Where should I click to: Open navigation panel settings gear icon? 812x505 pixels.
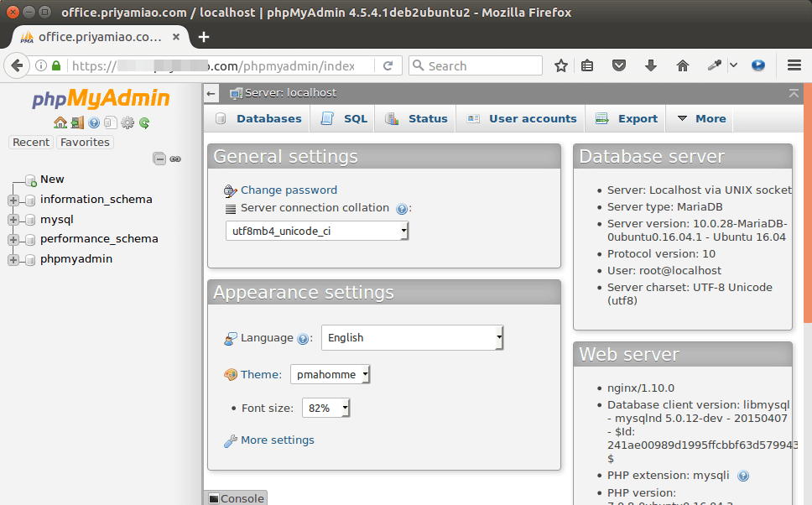[x=128, y=122]
